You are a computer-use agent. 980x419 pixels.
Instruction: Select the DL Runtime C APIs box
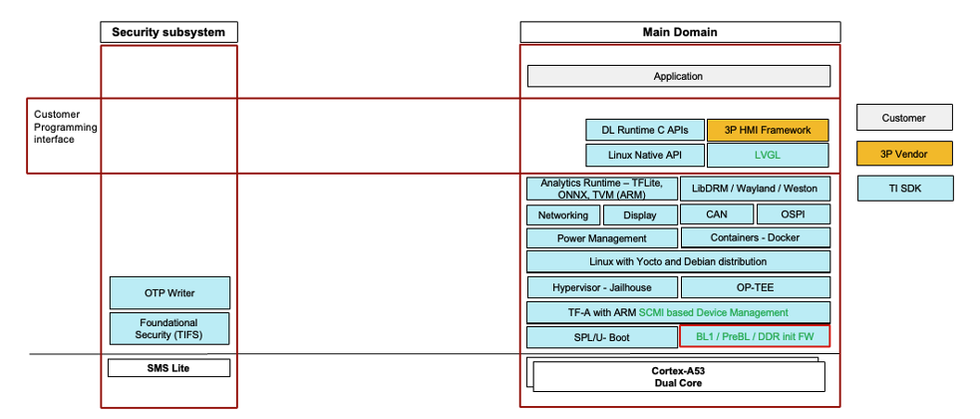[x=645, y=130]
